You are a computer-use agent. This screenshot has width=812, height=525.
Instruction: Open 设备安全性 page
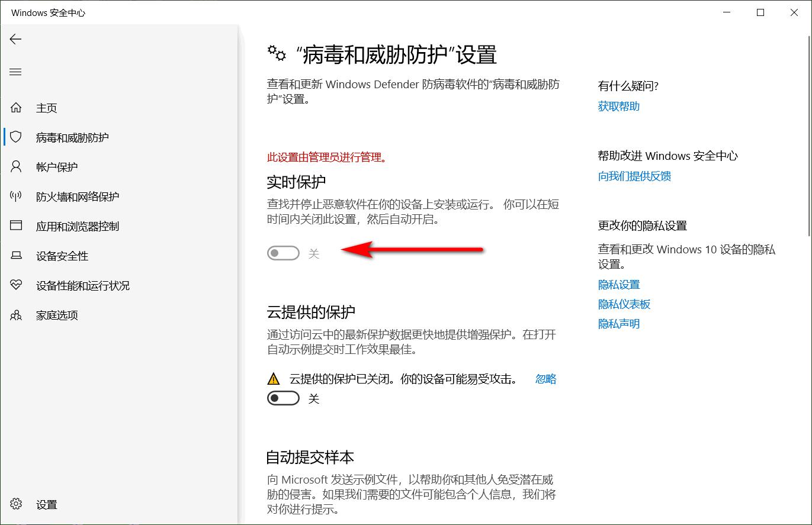(62, 255)
